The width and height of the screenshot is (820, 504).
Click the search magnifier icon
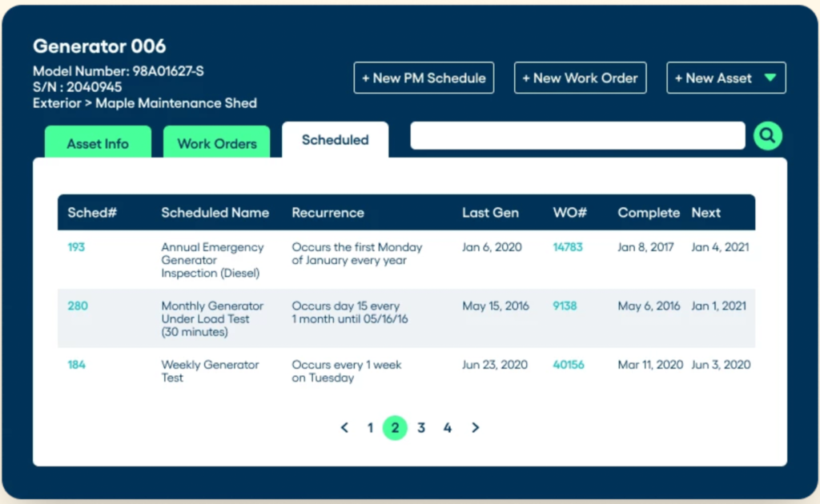[x=767, y=136]
